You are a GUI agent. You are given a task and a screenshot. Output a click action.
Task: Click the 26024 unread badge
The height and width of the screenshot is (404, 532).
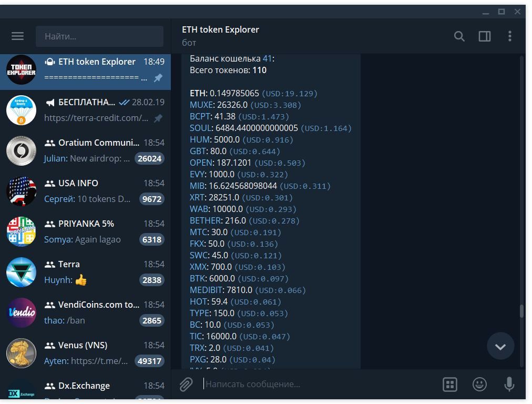pos(150,158)
